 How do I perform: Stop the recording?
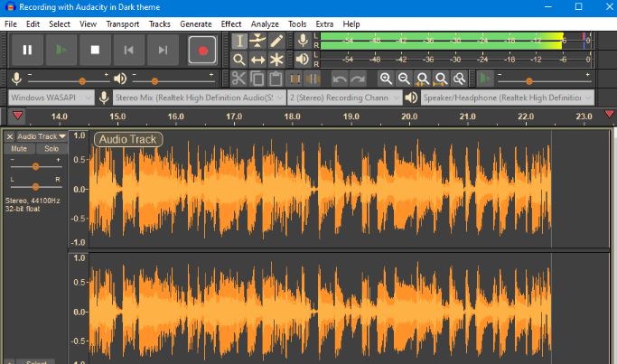point(95,50)
